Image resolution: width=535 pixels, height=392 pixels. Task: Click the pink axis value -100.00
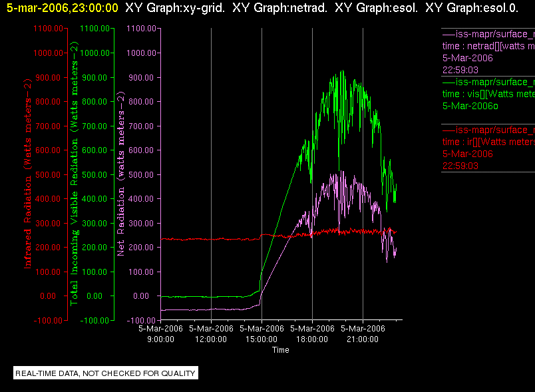tap(141, 320)
